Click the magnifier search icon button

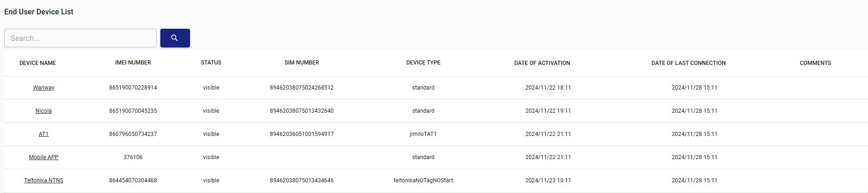(175, 38)
